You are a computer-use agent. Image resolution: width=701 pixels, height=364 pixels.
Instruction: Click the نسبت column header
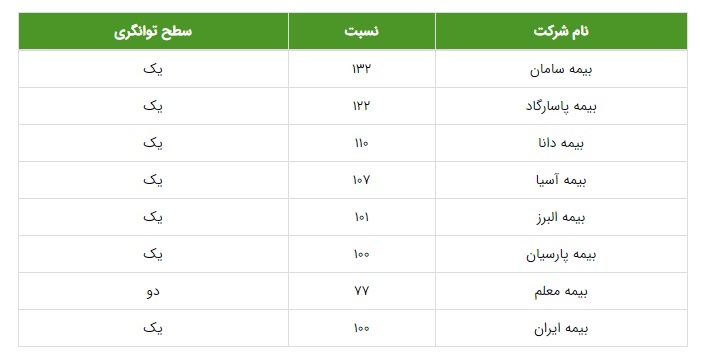pyautogui.click(x=362, y=31)
